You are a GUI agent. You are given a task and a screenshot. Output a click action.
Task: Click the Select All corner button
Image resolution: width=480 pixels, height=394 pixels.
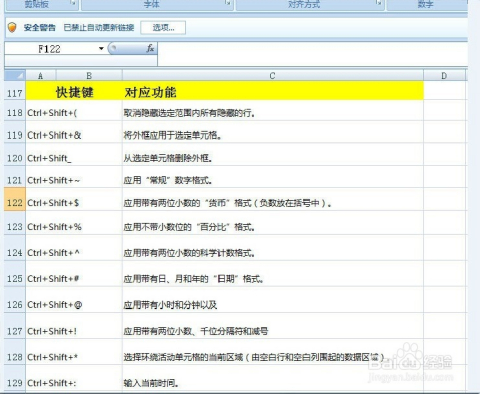pos(15,76)
